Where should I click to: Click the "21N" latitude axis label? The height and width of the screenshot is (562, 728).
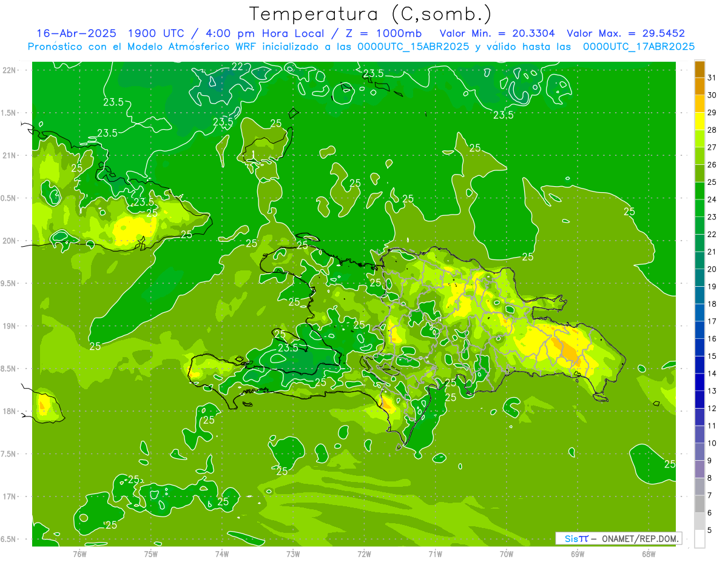[9, 155]
